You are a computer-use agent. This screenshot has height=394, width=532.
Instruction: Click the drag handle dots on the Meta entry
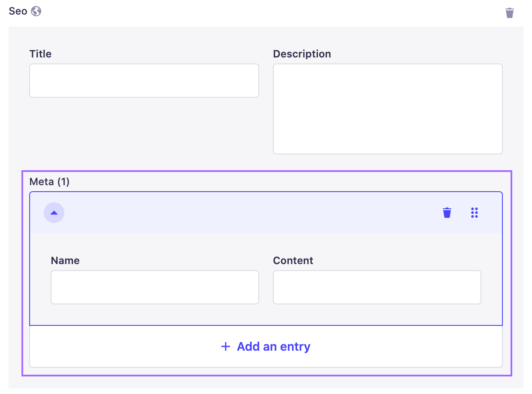pos(475,212)
